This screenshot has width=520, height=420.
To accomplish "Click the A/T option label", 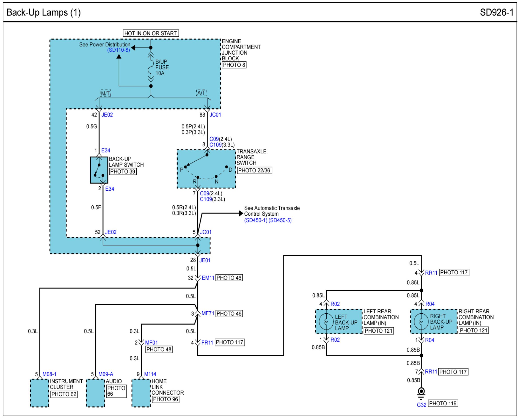I will pyautogui.click(x=201, y=93).
